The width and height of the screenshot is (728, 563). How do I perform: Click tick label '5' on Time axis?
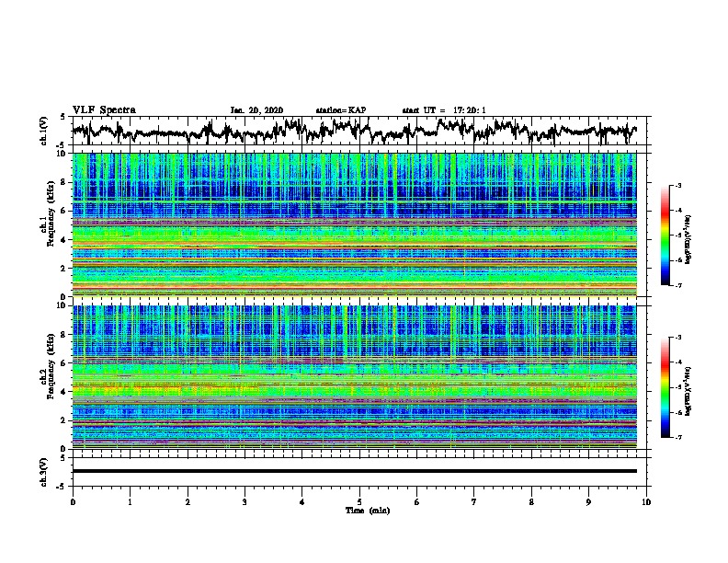[359, 501]
